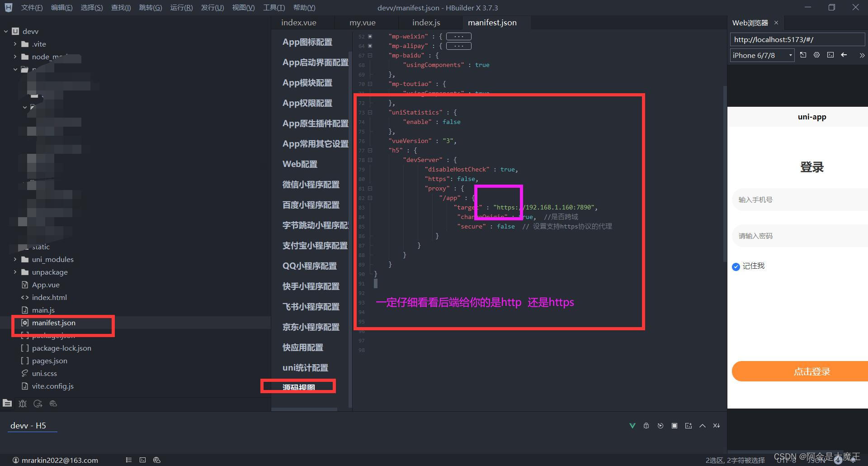Fold the /app code block
868x466 pixels.
pyautogui.click(x=370, y=198)
